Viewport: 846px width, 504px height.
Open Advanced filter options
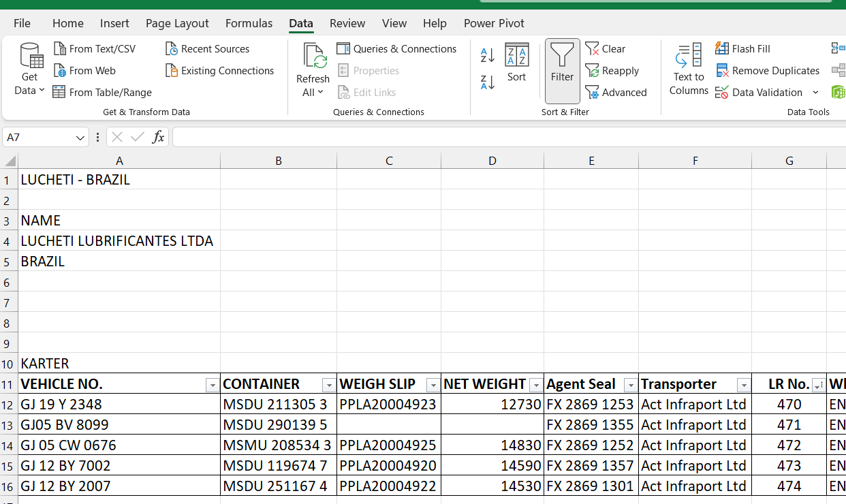coord(616,93)
